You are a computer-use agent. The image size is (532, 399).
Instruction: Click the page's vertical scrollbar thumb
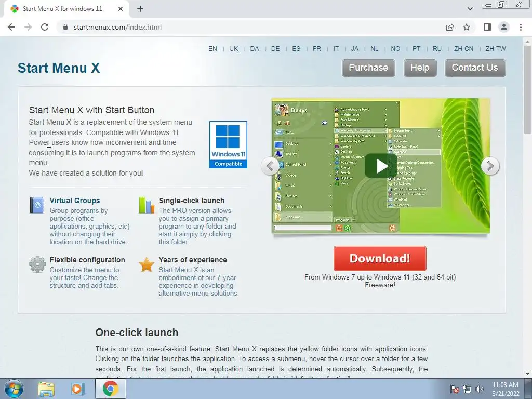click(528, 89)
